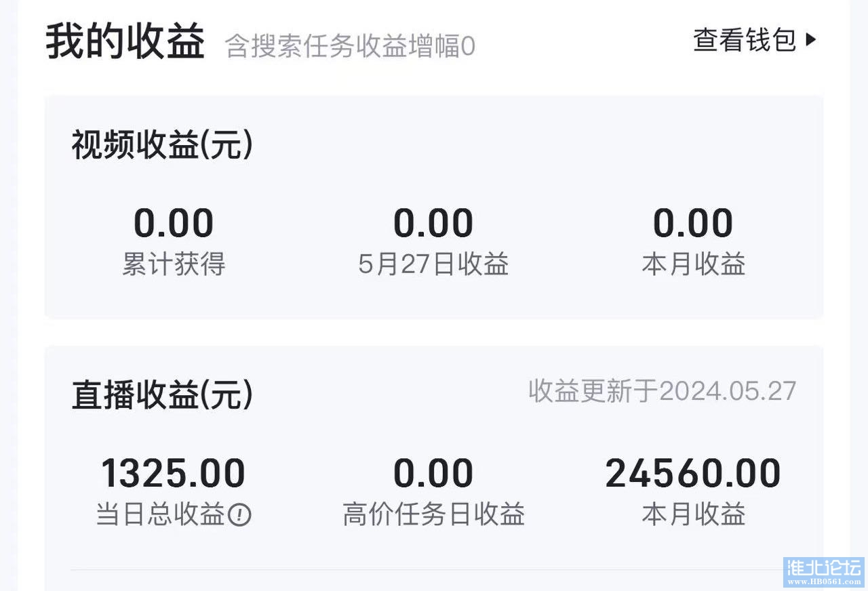This screenshot has height=591, width=868.
Task: Click the 24560.00 monthly live earnings
Action: pyautogui.click(x=693, y=473)
